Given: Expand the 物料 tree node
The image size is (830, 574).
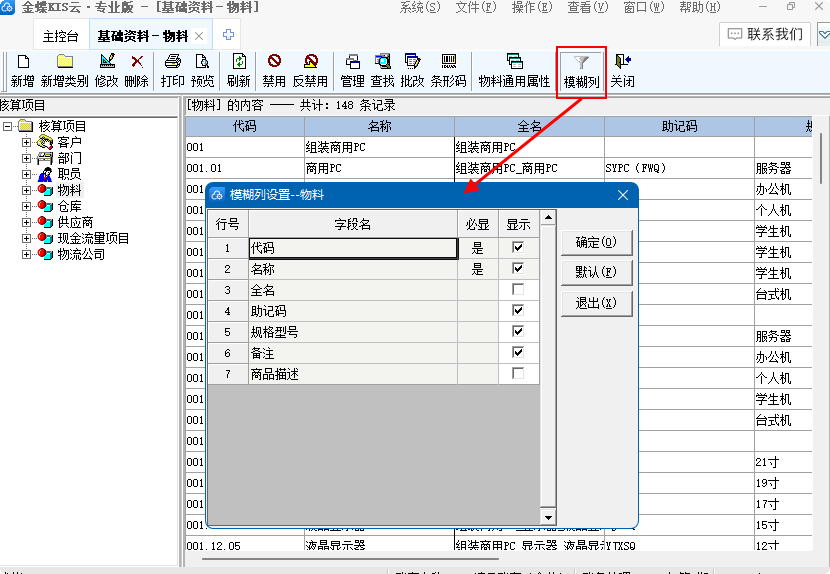Looking at the screenshot, I should coord(26,190).
